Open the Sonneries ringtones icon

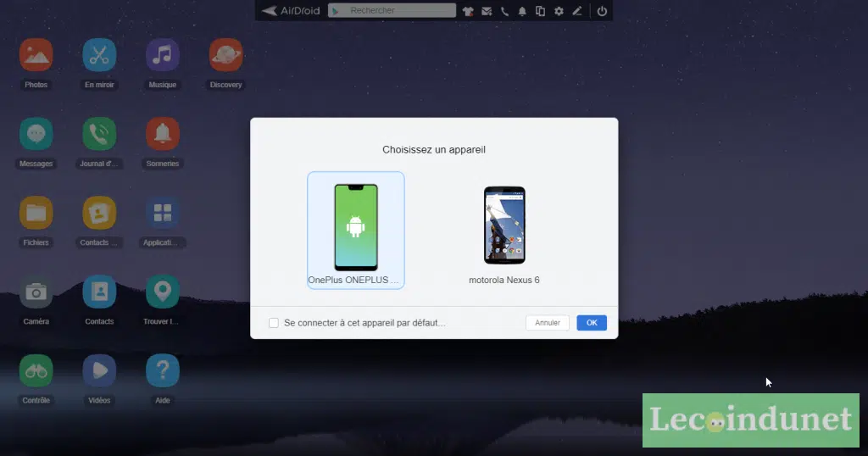point(162,134)
